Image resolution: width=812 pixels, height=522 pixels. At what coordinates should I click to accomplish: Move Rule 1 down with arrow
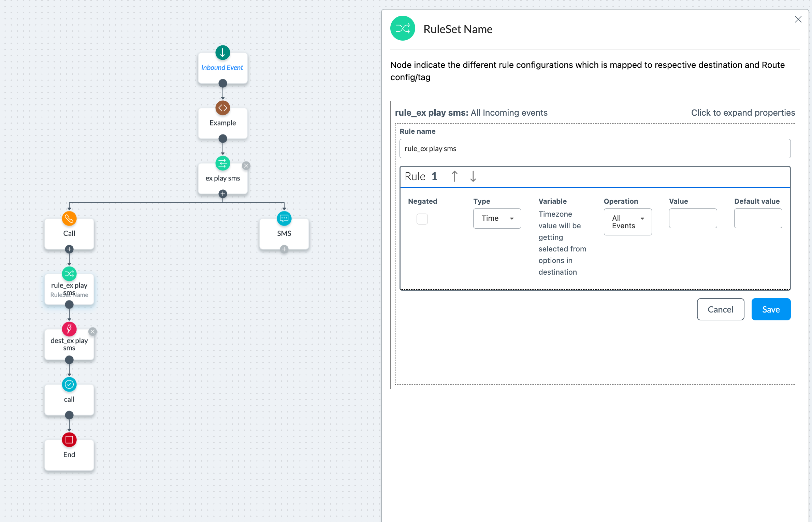click(x=473, y=176)
